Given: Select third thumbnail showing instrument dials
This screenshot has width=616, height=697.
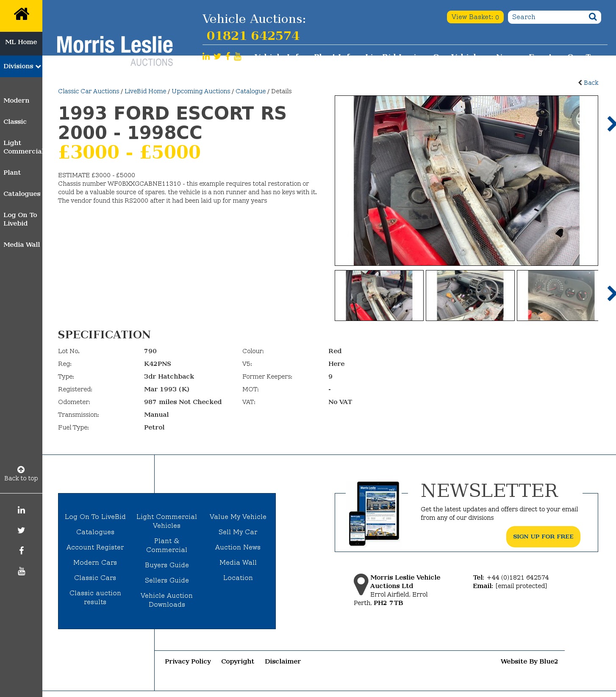Looking at the screenshot, I should click(x=558, y=296).
